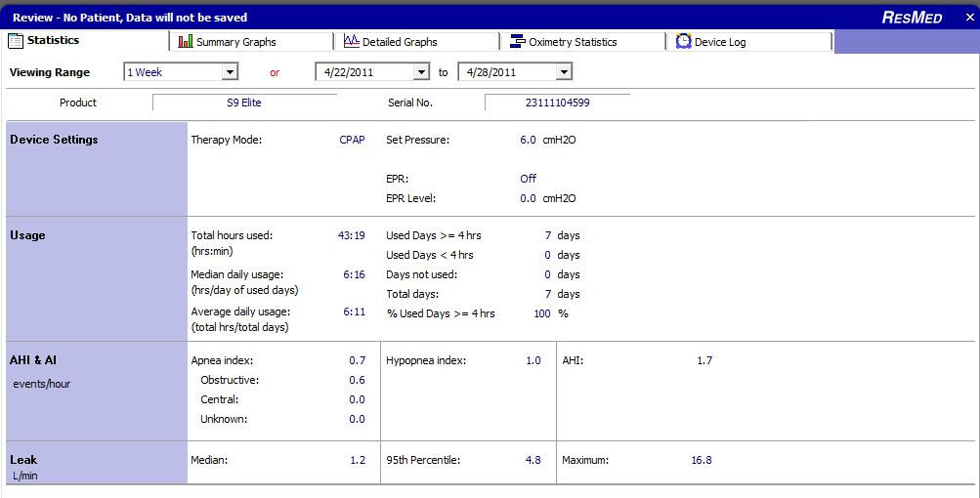
Task: Click the serial number 23111104599
Action: click(x=558, y=103)
